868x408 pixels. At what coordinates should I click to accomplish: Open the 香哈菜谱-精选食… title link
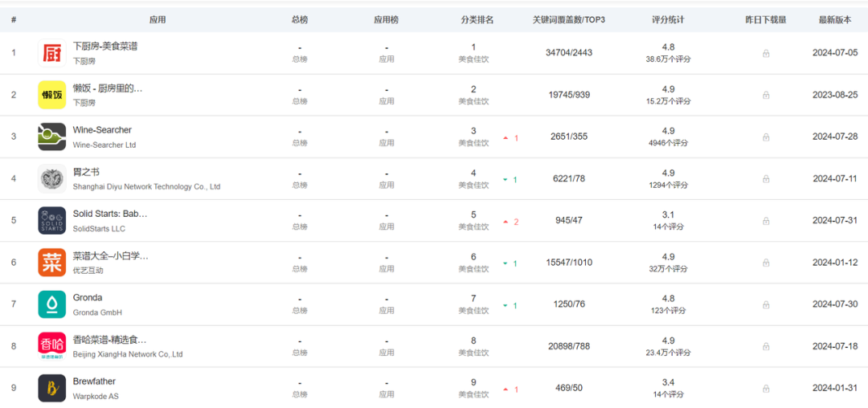109,340
